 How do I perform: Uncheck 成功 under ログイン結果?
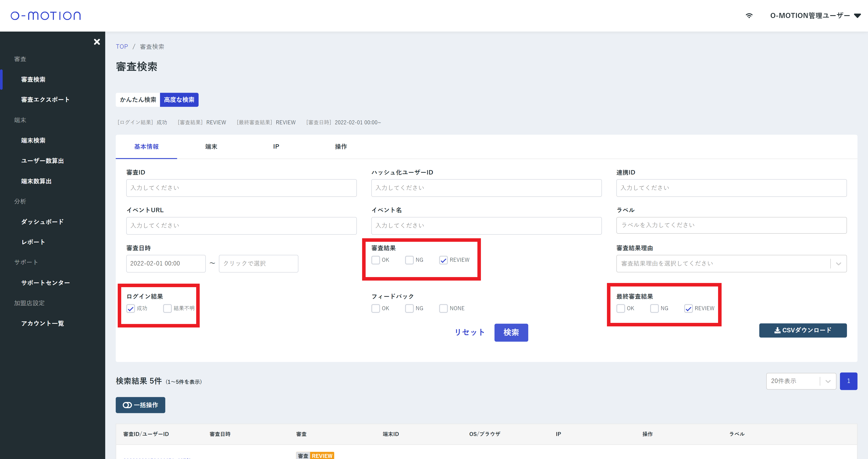[131, 308]
